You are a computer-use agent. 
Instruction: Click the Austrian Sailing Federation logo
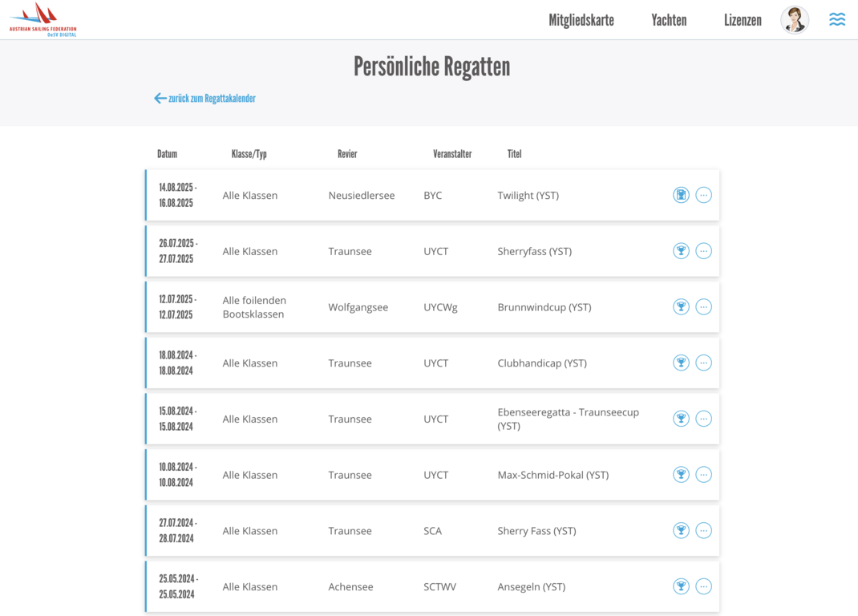point(43,19)
